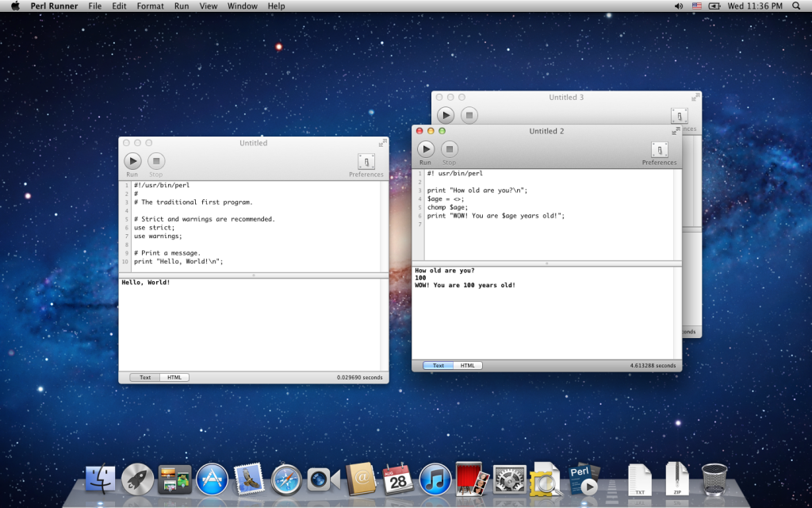812x508 pixels.
Task: Open Finder from the Dock
Action: [x=100, y=479]
